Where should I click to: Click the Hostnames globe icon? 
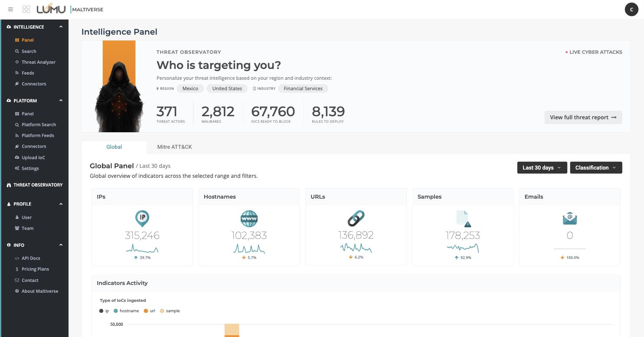coord(249,218)
